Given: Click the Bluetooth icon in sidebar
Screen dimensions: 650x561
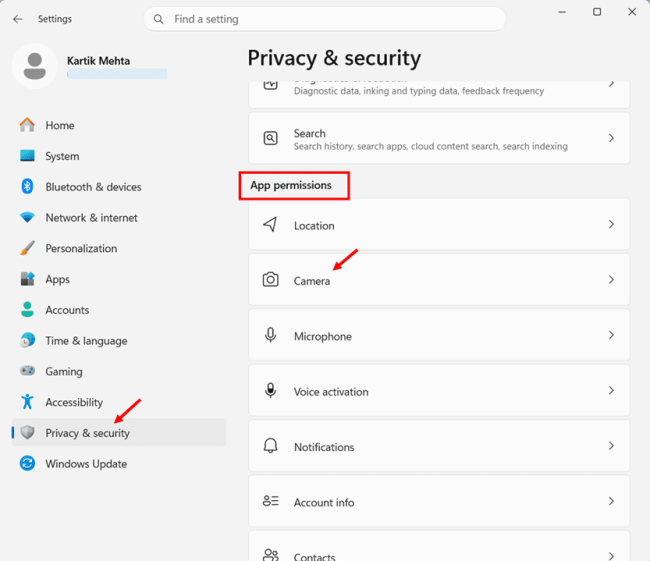Looking at the screenshot, I should [x=27, y=187].
